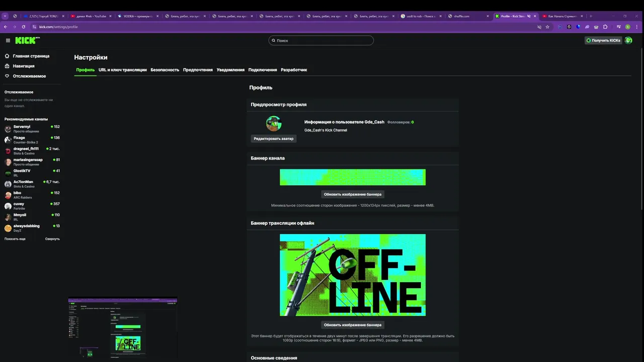Expand list with Показать еще
Image resolution: width=644 pixels, height=362 pixels.
[15, 239]
